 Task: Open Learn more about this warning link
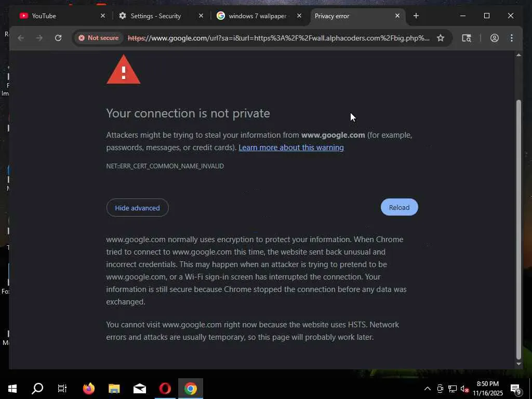coord(291,148)
